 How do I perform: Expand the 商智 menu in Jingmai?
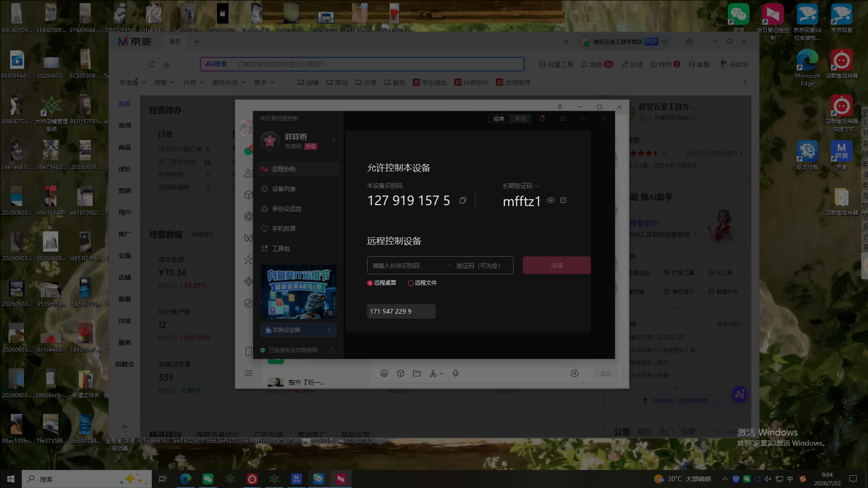point(165,83)
